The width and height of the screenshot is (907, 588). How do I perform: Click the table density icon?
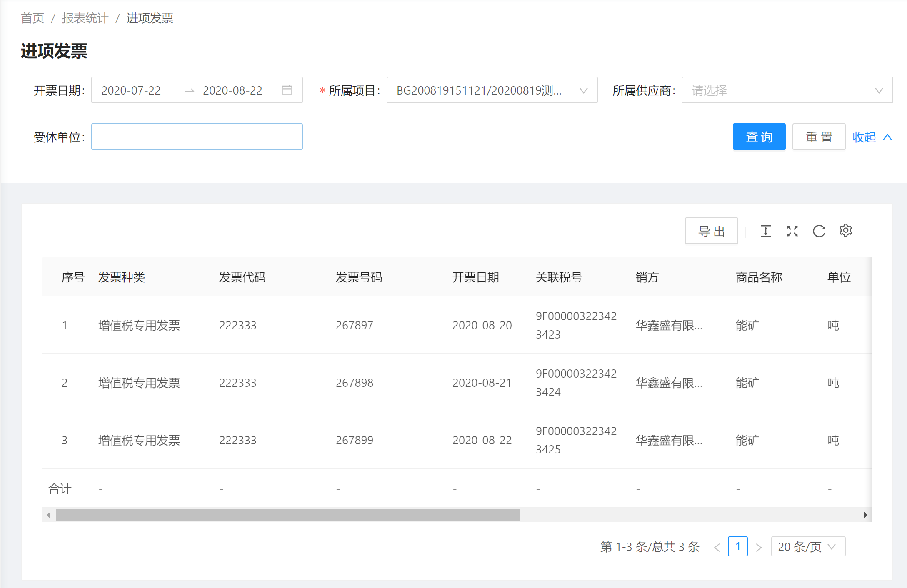(765, 231)
